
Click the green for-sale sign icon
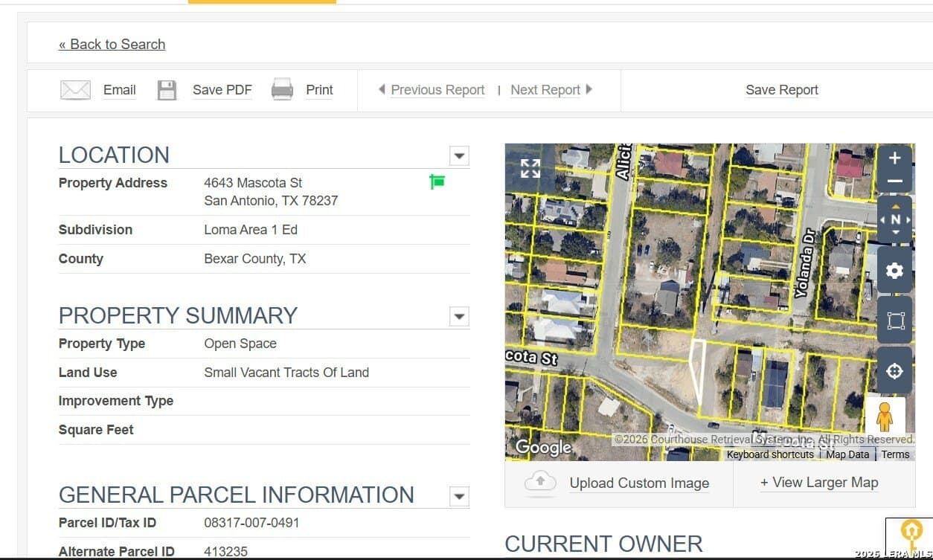pyautogui.click(x=437, y=181)
